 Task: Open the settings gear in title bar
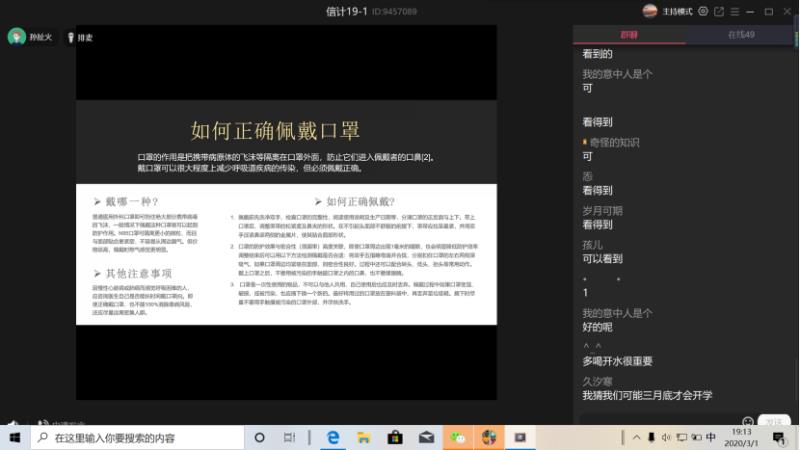pyautogui.click(x=703, y=11)
